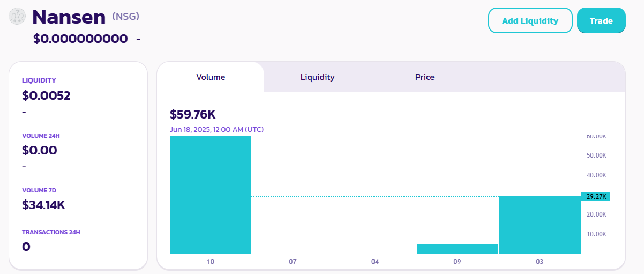Click the LIQUIDITY stat label
The image size is (644, 274).
coord(39,80)
